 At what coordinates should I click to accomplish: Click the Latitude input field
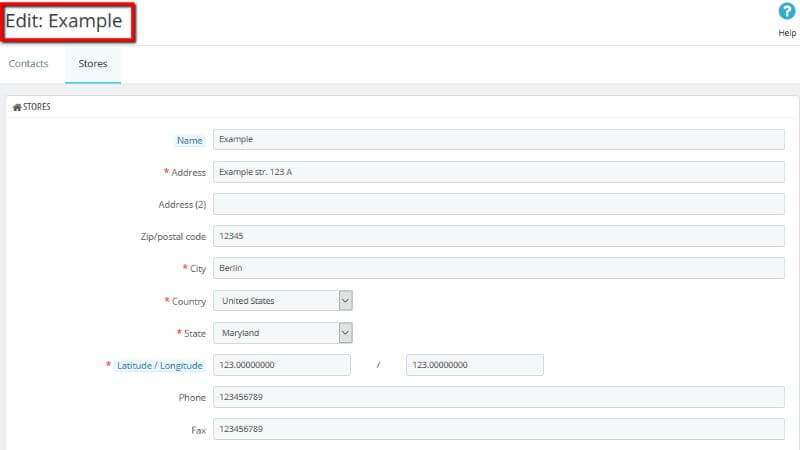click(x=282, y=365)
